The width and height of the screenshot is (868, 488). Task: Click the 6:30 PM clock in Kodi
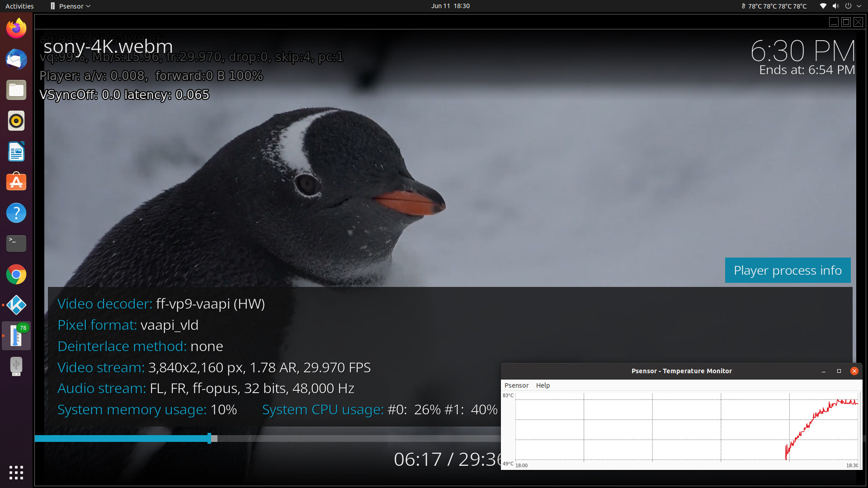coord(803,51)
